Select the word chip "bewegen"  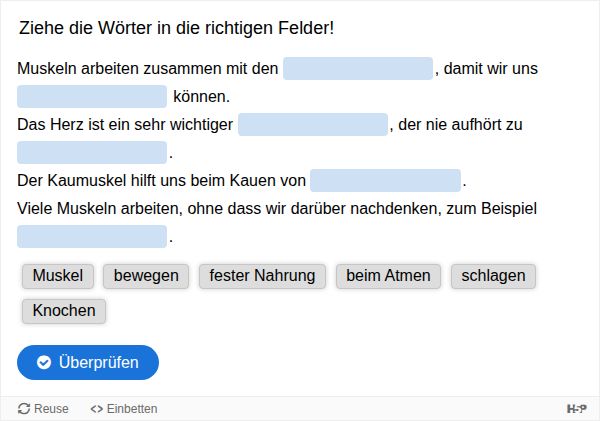tap(146, 275)
